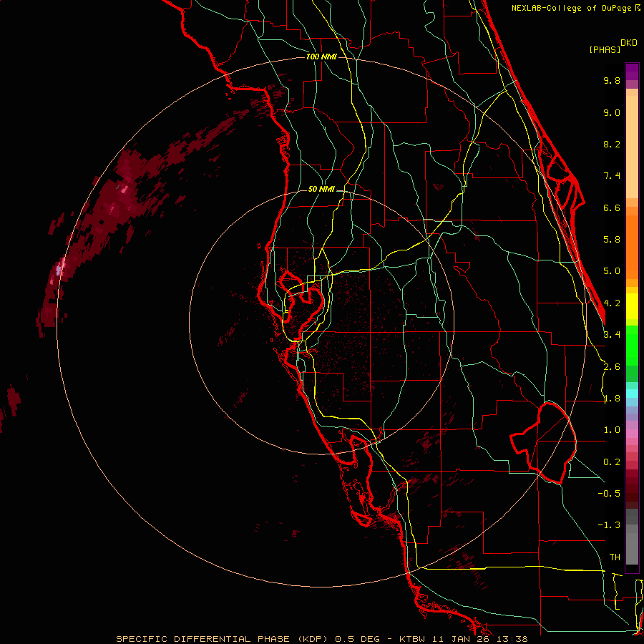The height and width of the screenshot is (644, 644).
Task: Click the '50 NMI' range ring label
Action: coord(321,190)
